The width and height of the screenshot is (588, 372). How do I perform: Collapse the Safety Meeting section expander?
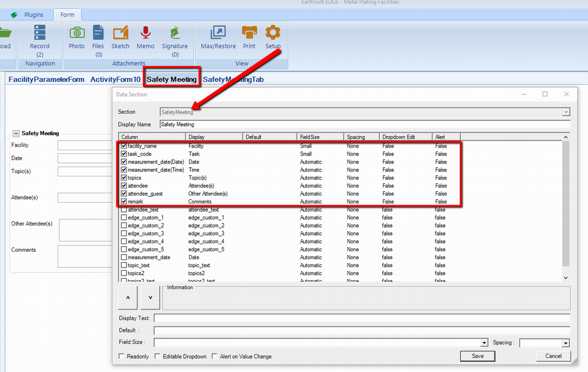(16, 134)
